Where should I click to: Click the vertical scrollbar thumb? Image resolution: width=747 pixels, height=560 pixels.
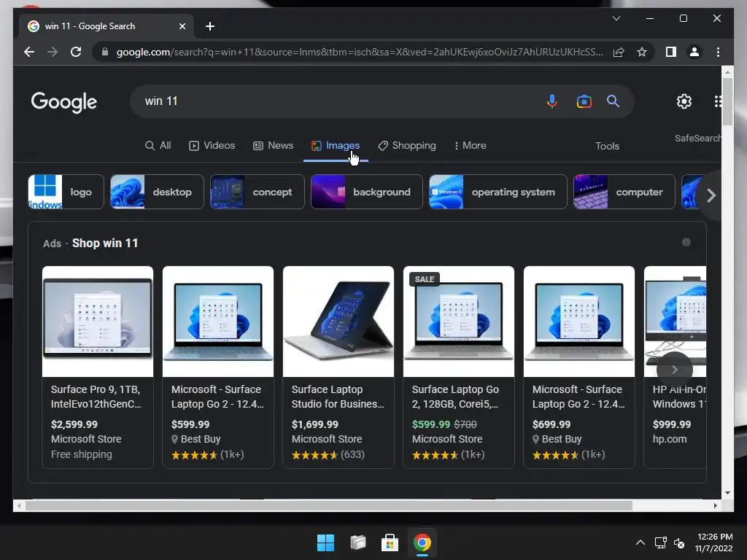coord(727,101)
